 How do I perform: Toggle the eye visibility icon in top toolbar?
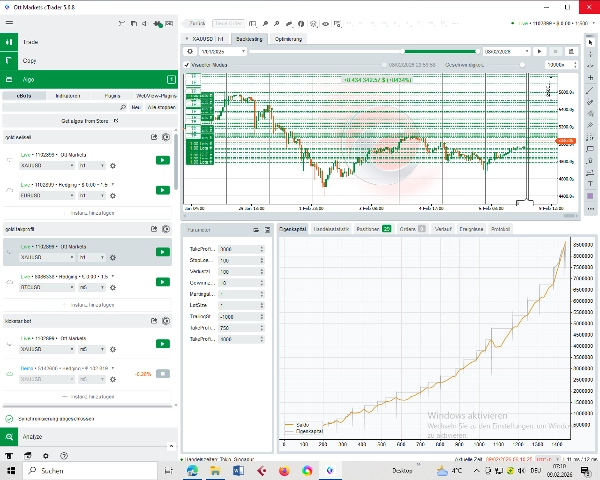[x=325, y=24]
